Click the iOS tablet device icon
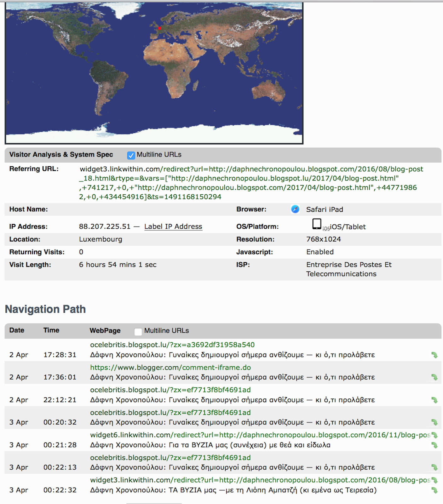Image resolution: width=443 pixels, height=504 pixels. [317, 224]
